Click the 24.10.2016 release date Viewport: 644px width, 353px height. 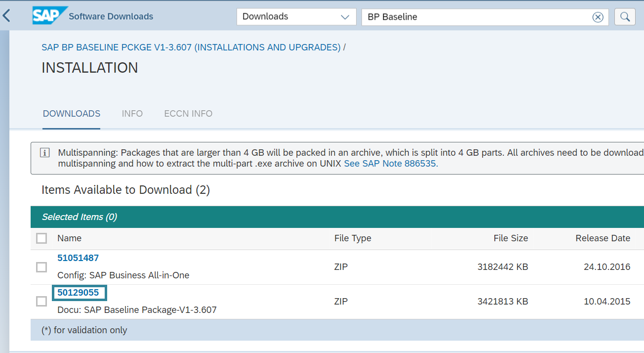pyautogui.click(x=607, y=267)
